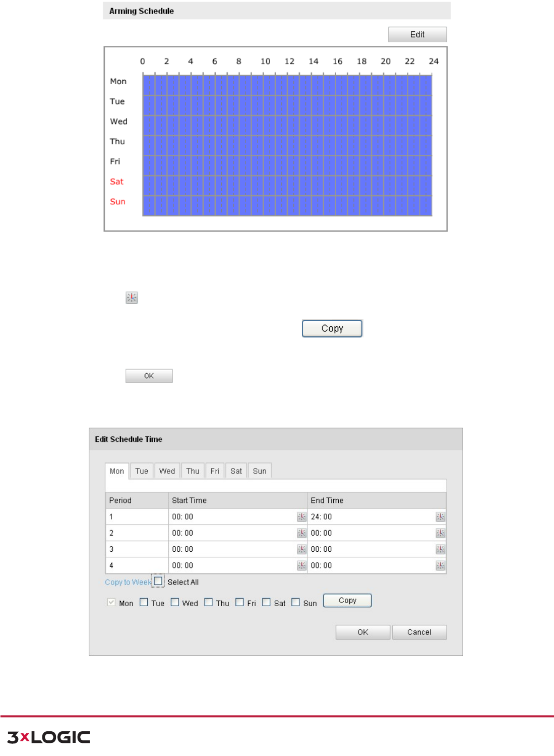Open time picker for period 3 start time
Screen dimensions: 554x756
coord(301,549)
